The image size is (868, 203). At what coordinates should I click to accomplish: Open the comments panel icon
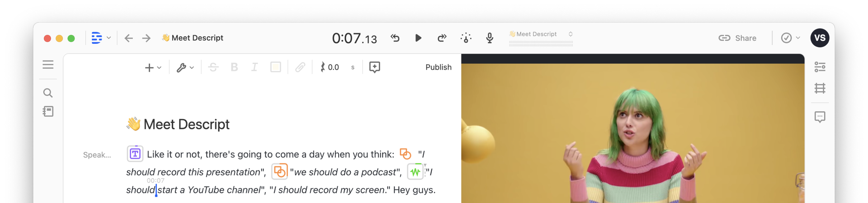820,117
